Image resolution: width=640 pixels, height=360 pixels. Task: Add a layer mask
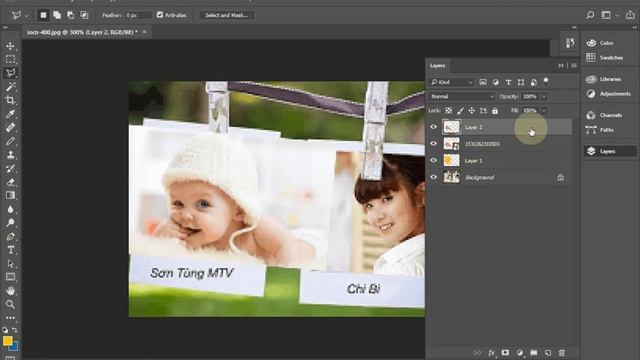505,353
